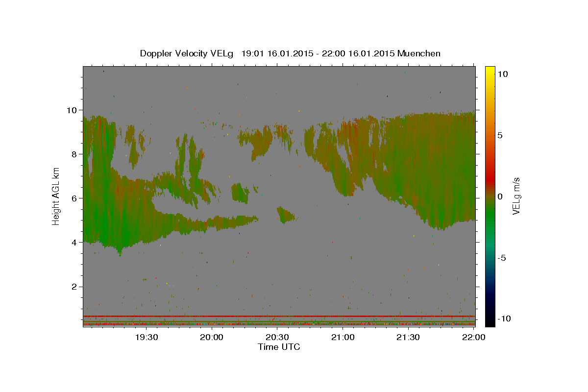Click the 21:00 time tick label
This screenshot has width=588, height=392.
pyautogui.click(x=343, y=337)
